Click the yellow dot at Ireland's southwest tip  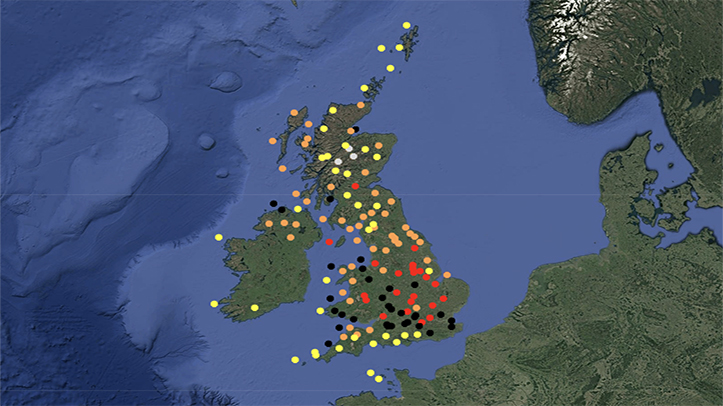click(x=214, y=304)
